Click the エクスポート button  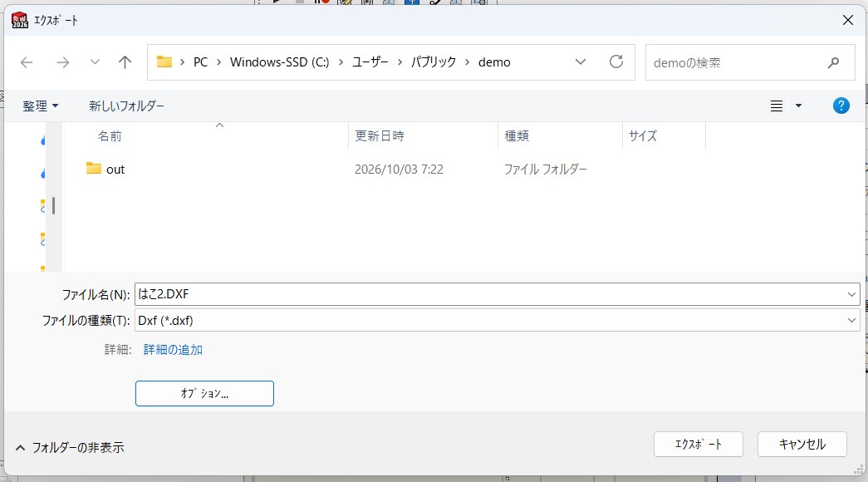(x=698, y=445)
